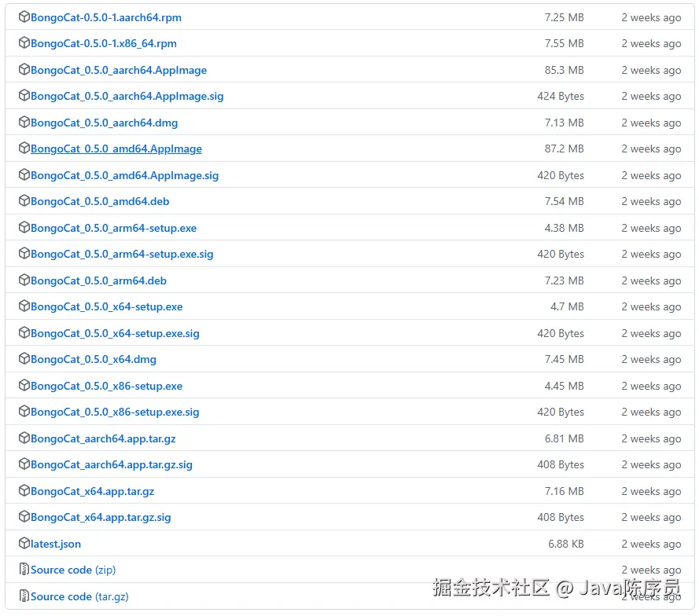Click package icon beside BongoCat_0.5.0_x64.dmg
The height and width of the screenshot is (616, 699).
point(24,358)
